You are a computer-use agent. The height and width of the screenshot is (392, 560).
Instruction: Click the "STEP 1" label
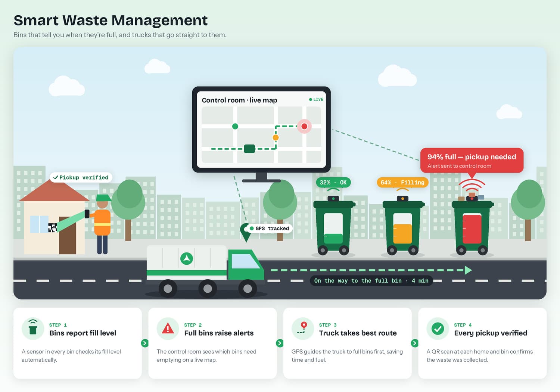point(58,325)
